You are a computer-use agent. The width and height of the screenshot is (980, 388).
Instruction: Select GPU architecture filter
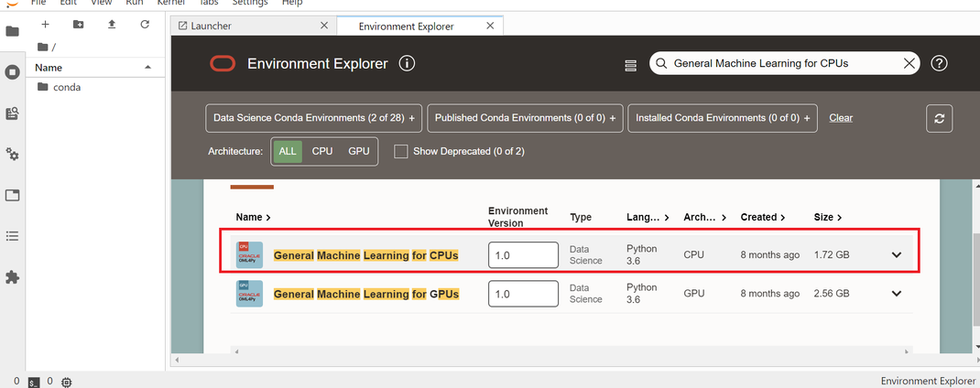359,151
